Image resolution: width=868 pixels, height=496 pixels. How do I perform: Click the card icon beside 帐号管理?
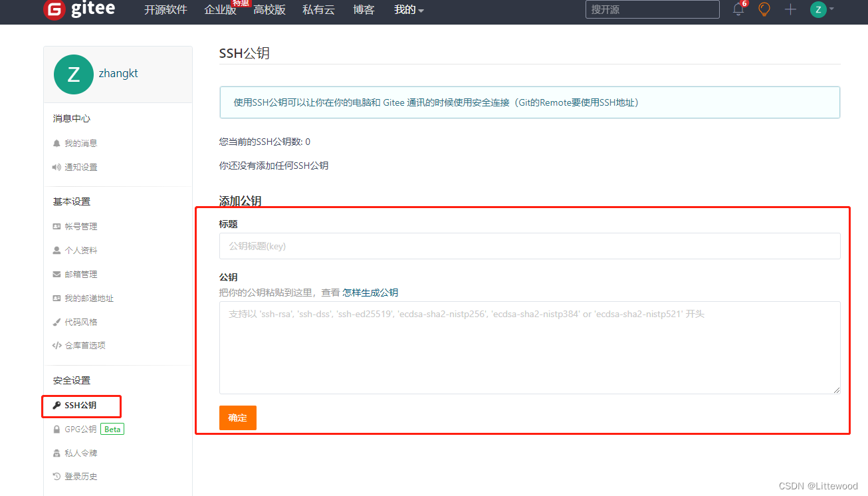point(56,226)
